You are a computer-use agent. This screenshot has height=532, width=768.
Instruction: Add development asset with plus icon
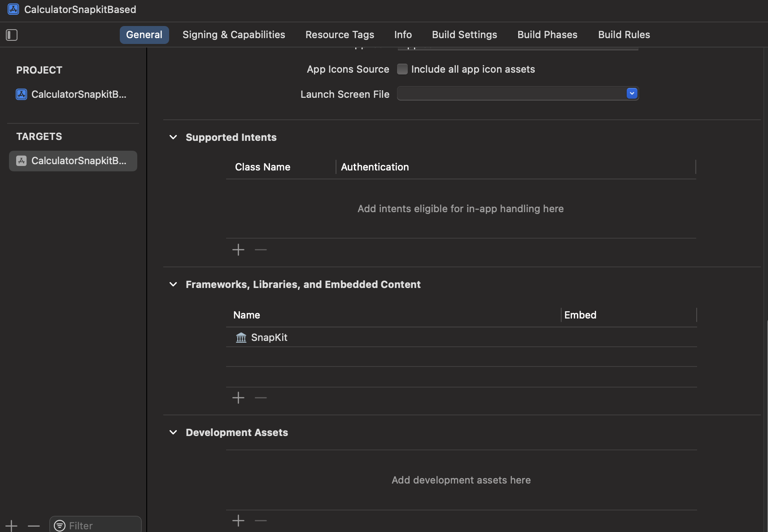[x=238, y=521]
